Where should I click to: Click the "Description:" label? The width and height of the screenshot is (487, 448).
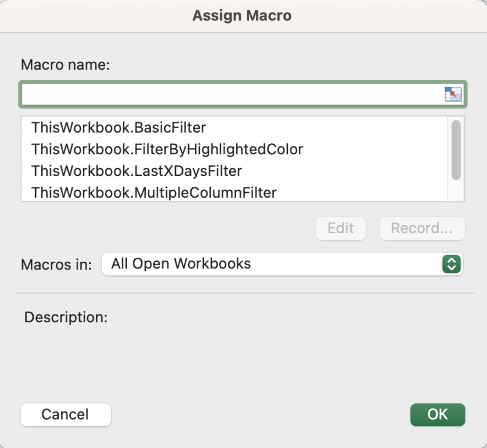click(x=66, y=317)
